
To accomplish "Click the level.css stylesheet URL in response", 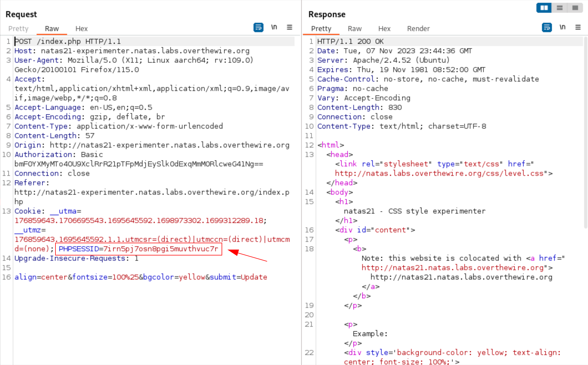I will [x=439, y=173].
